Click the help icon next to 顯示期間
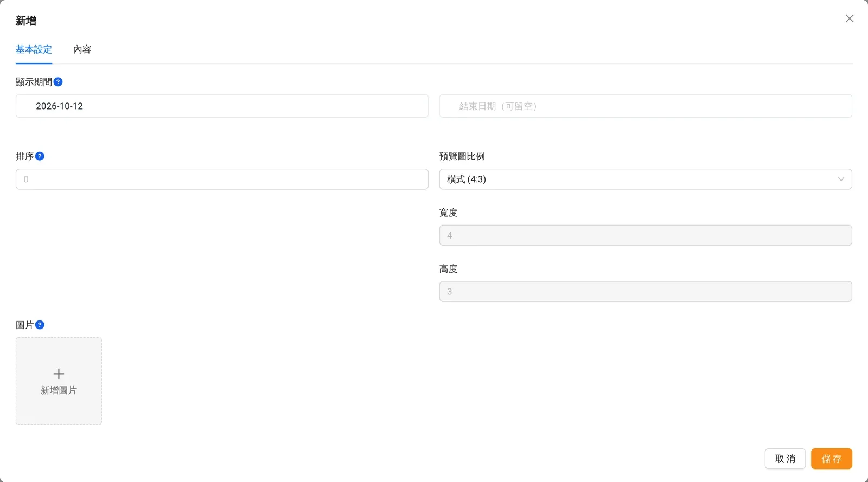Image resolution: width=868 pixels, height=482 pixels. [x=58, y=82]
